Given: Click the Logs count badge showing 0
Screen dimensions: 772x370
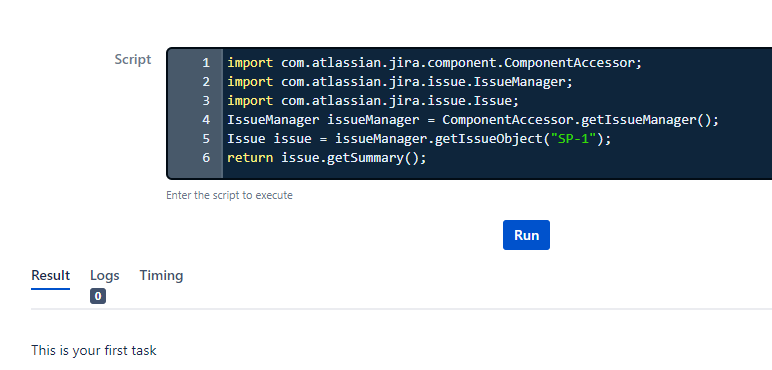Looking at the screenshot, I should click(98, 296).
